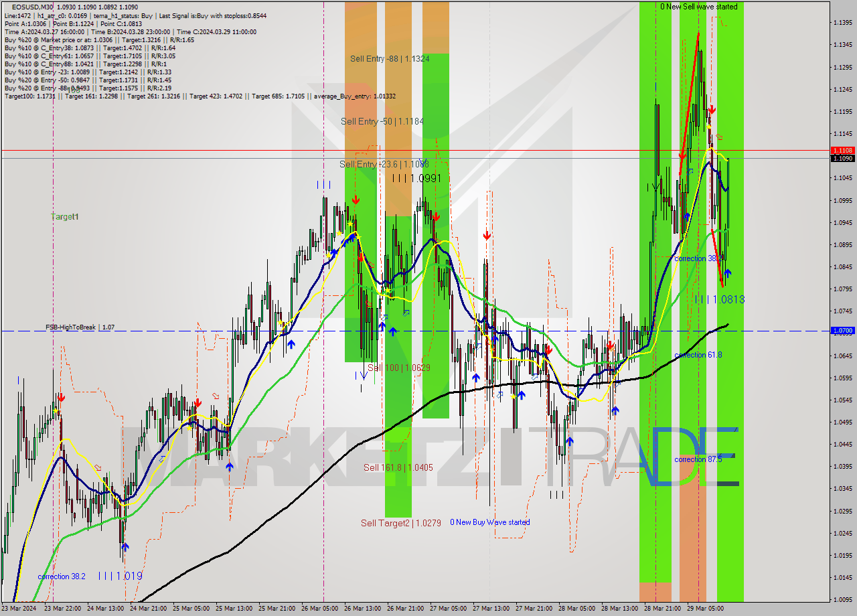
Task: Click '0 New Buy Wave started' text
Action: (x=489, y=522)
